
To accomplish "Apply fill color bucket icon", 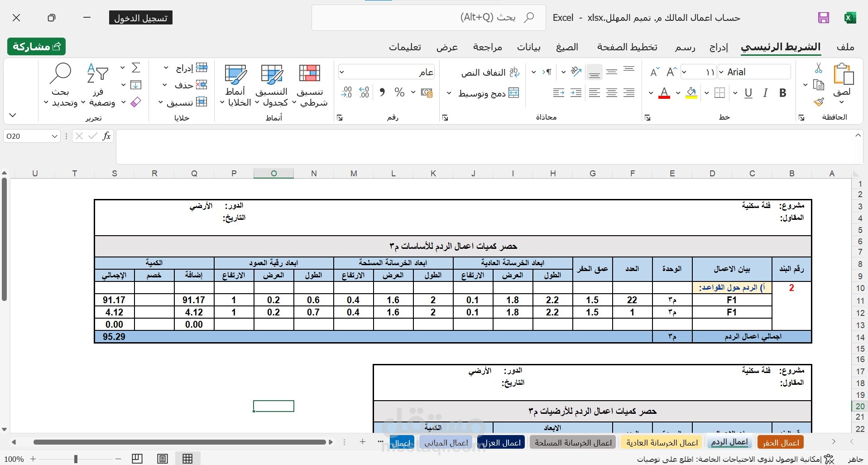I will pyautogui.click(x=691, y=93).
